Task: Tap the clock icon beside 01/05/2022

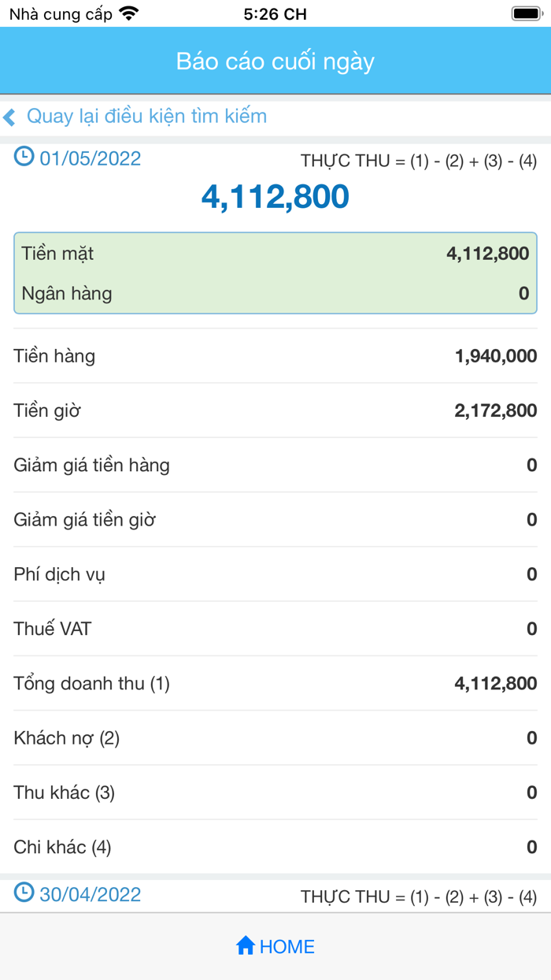Action: [22, 158]
